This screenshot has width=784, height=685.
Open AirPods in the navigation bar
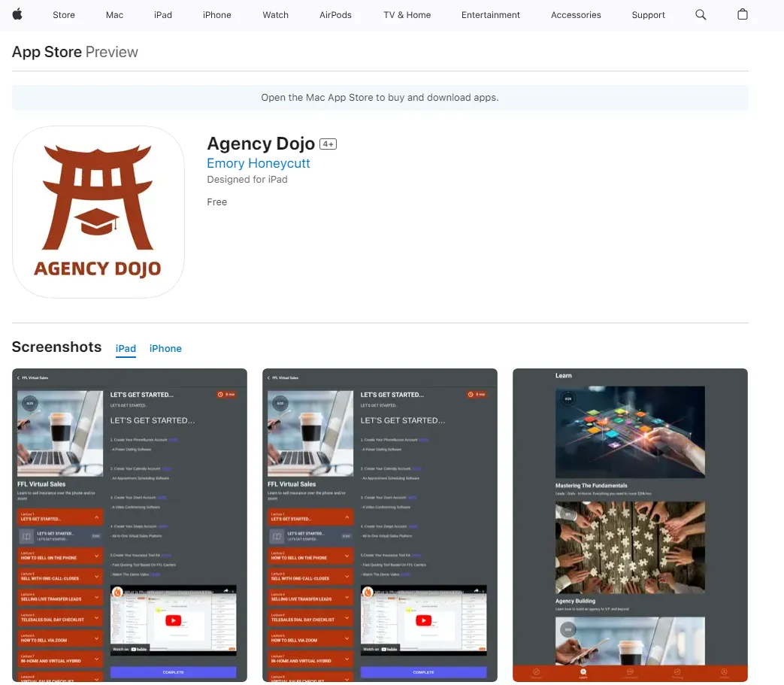[x=335, y=15]
